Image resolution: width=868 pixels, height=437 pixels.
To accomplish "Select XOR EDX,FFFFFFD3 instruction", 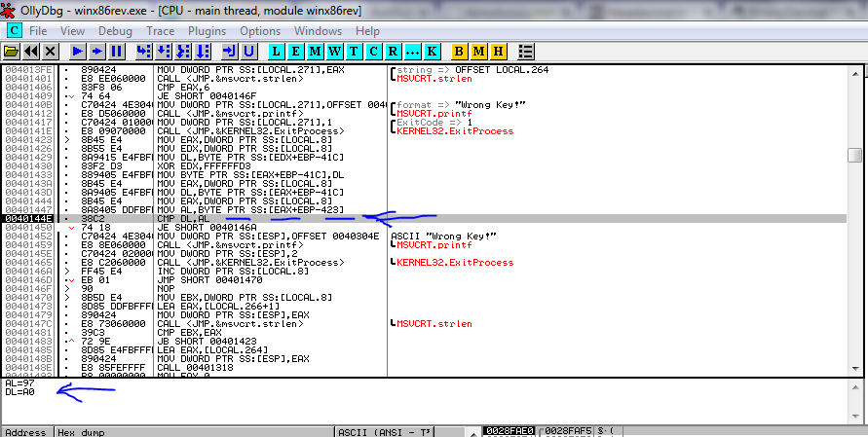I will click(x=204, y=166).
